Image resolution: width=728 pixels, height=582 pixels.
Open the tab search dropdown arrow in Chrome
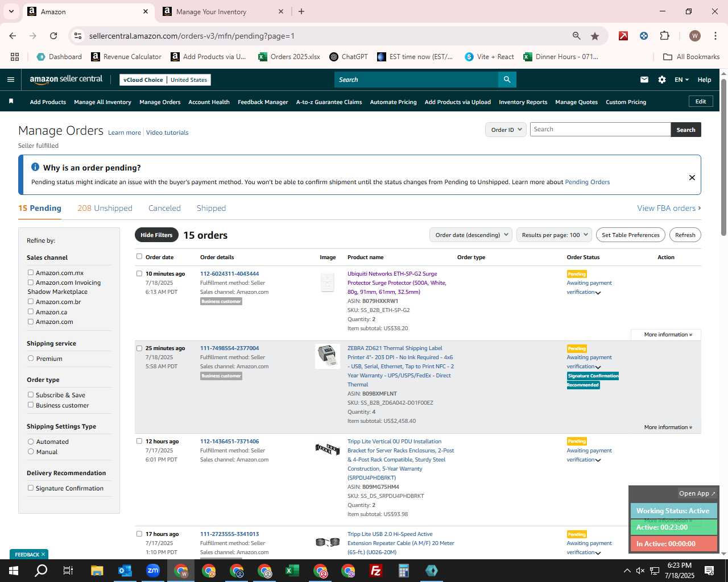point(11,11)
